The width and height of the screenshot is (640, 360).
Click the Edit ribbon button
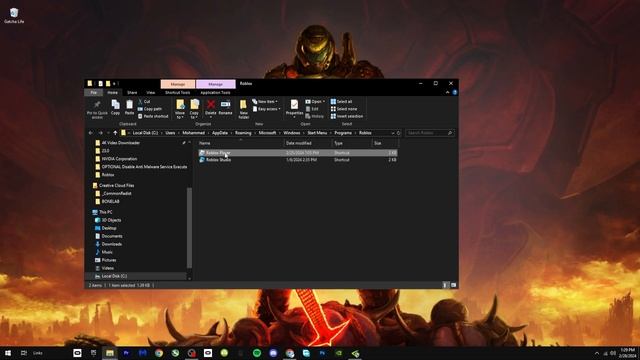(312, 109)
